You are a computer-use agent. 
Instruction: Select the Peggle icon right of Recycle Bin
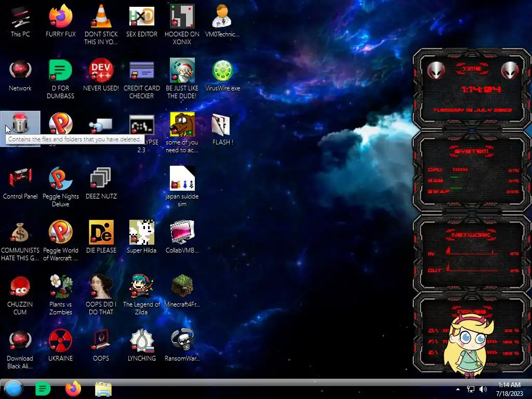coord(60,124)
